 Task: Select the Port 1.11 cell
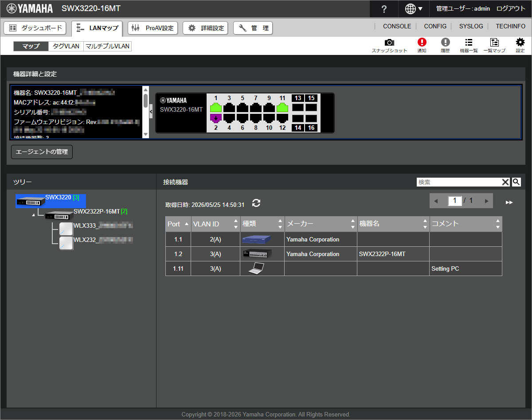tap(178, 268)
